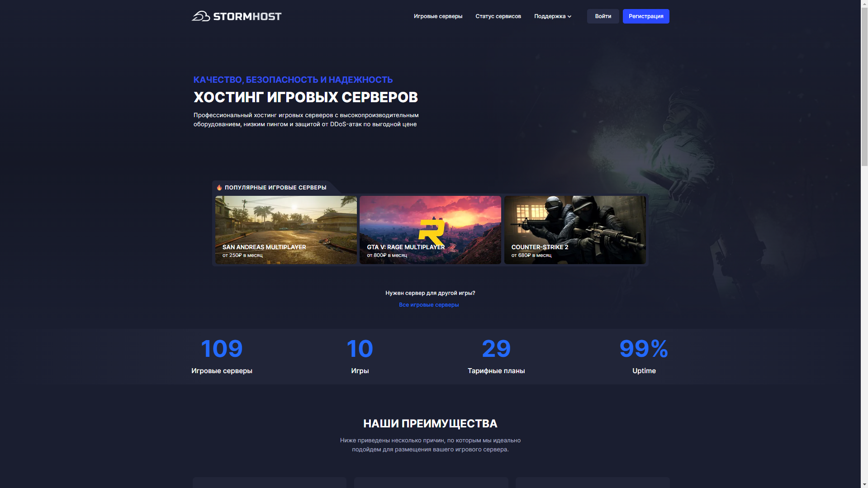Click the Регистрация button
This screenshot has height=488, width=868.
(646, 16)
